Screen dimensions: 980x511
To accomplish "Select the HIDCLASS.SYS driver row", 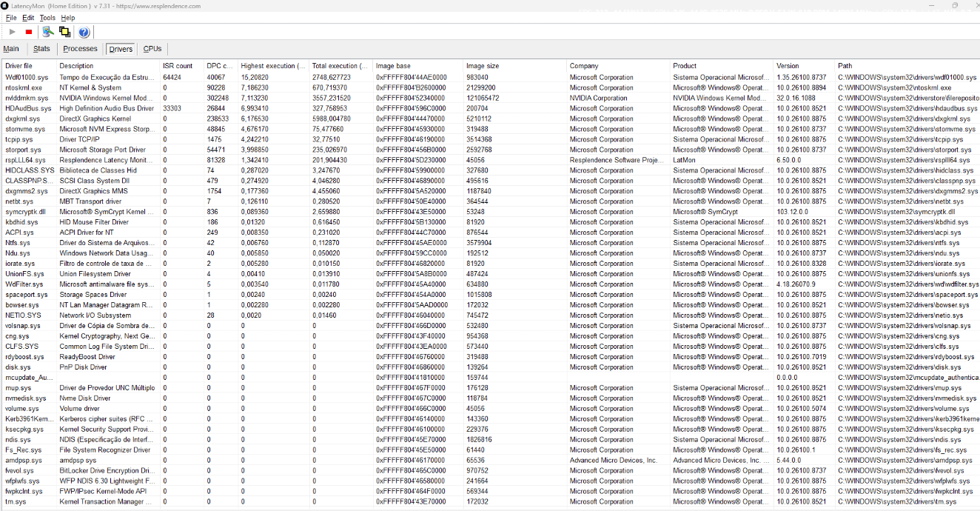I will pyautogui.click(x=490, y=170).
